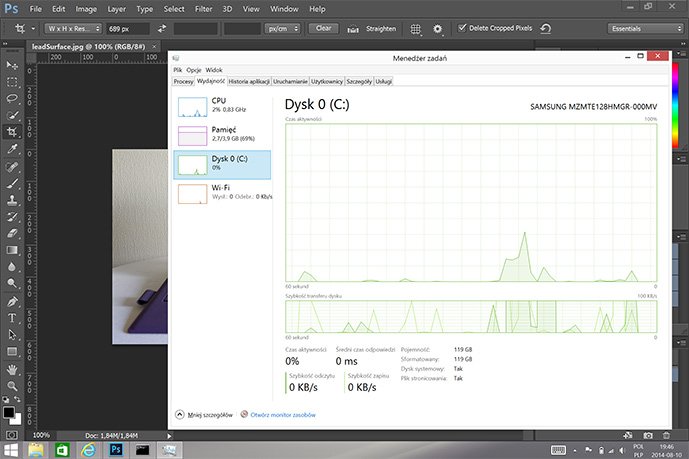This screenshot has height=459, width=689.
Task: Select the Brush tool
Action: coord(12,184)
